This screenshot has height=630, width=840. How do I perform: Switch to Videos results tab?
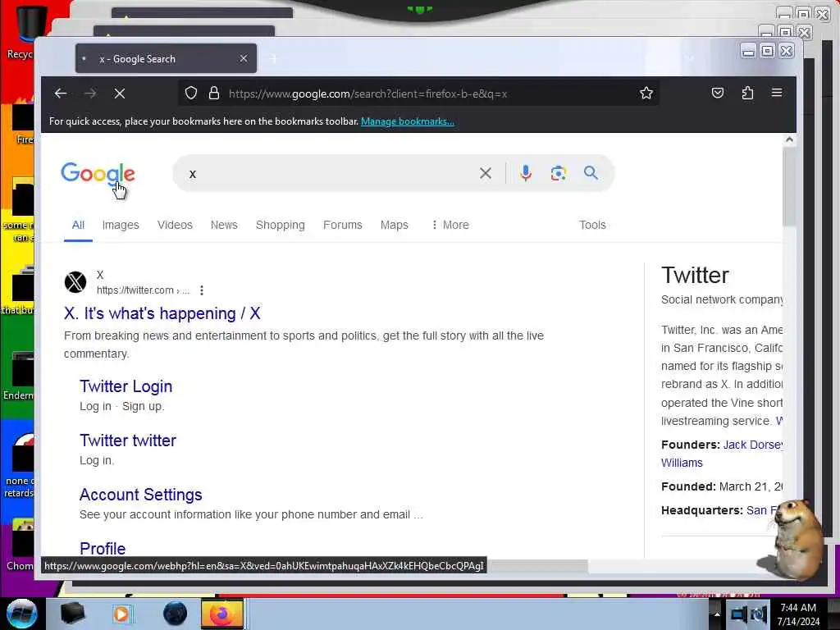175,225
